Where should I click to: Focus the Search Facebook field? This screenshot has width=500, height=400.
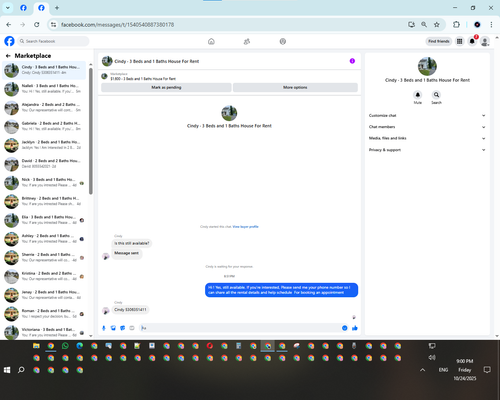[53, 41]
